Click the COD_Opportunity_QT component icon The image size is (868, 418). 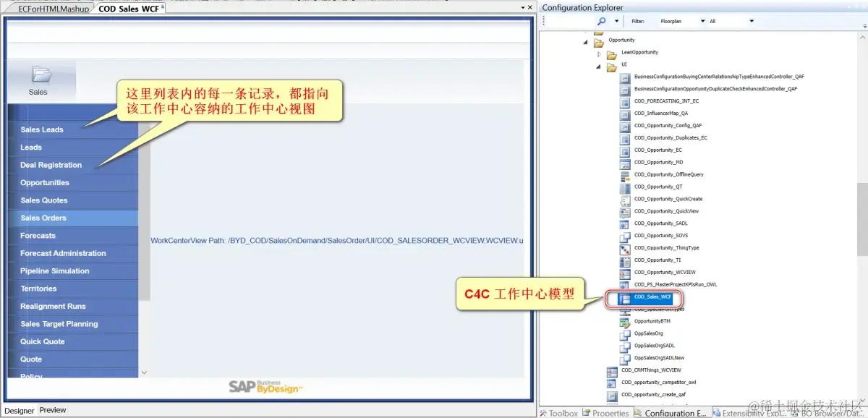[x=625, y=187]
